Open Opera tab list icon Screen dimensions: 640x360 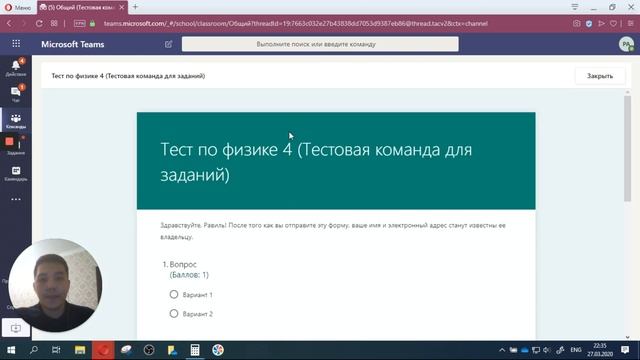coord(575,7)
